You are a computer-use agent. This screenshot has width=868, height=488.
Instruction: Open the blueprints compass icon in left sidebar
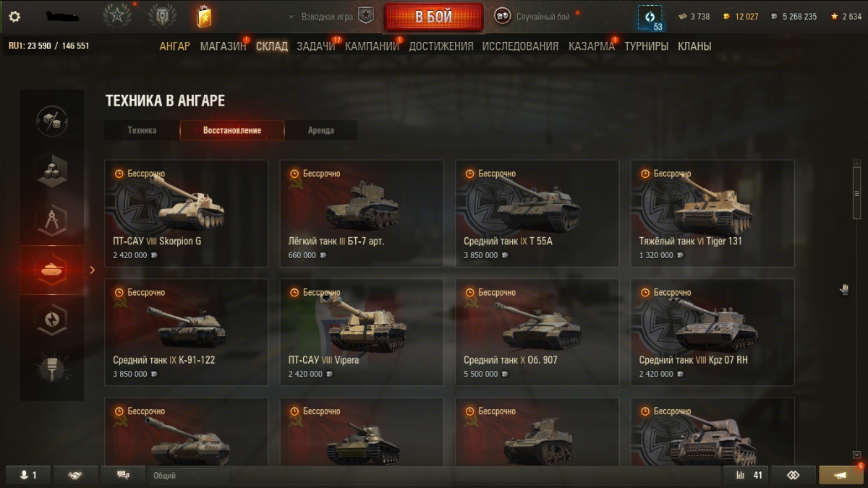[52, 221]
